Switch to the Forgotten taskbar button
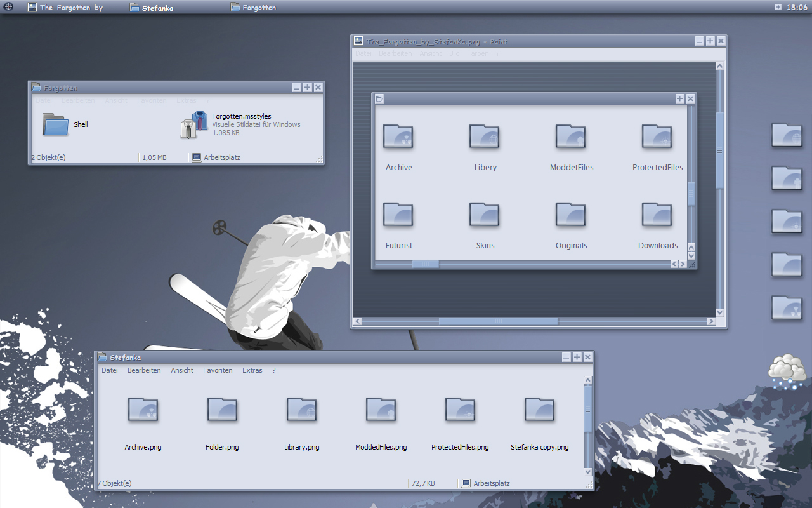This screenshot has height=508, width=812. click(x=254, y=8)
